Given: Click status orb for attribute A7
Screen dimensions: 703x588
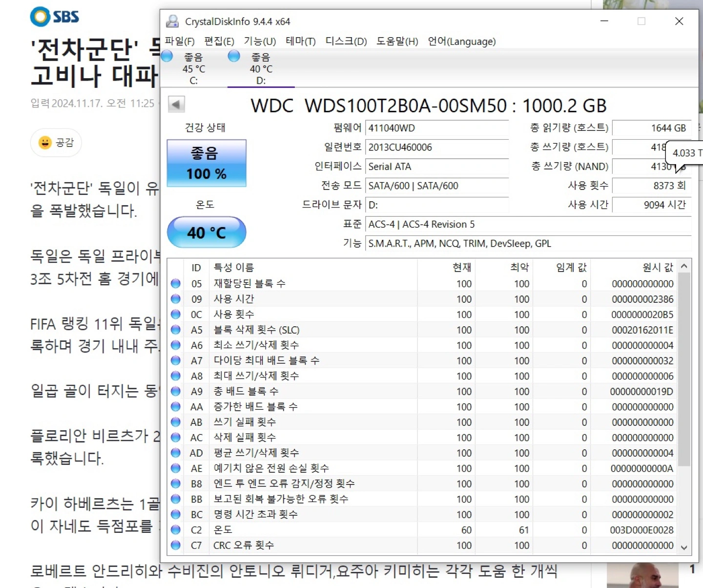Looking at the screenshot, I should click(x=176, y=360).
